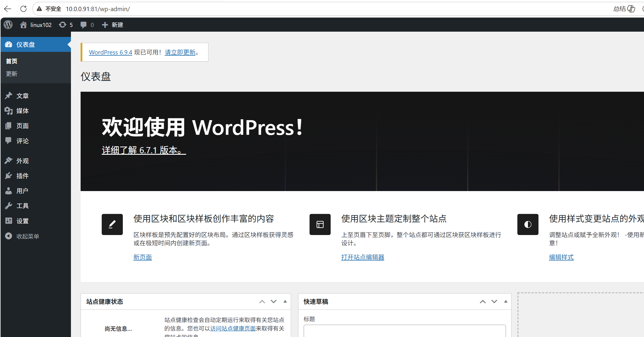
Task: Toggle the 站点健康状态 panel triangle
Action: pos(285,302)
